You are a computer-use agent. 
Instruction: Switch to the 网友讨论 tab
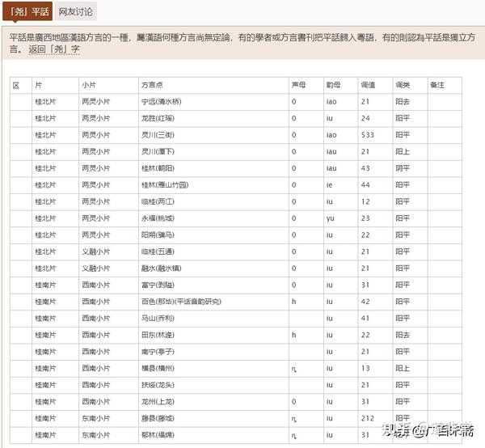76,12
